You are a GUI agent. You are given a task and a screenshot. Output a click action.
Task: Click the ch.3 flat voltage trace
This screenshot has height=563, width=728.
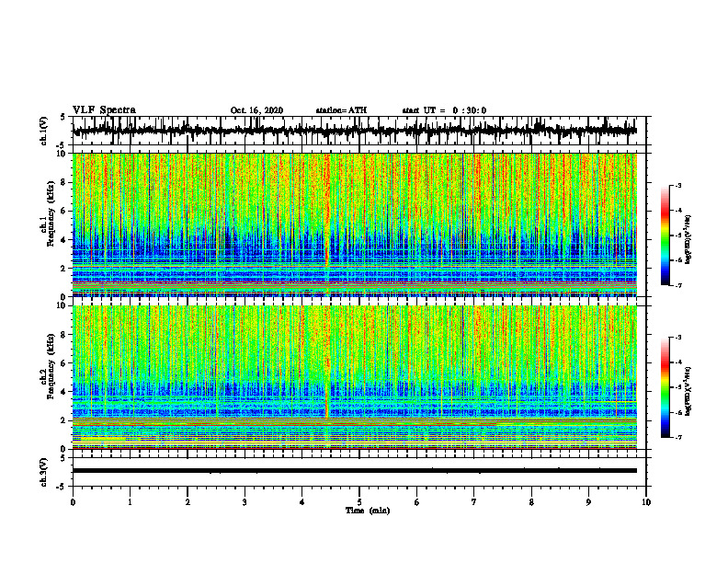tap(355, 471)
